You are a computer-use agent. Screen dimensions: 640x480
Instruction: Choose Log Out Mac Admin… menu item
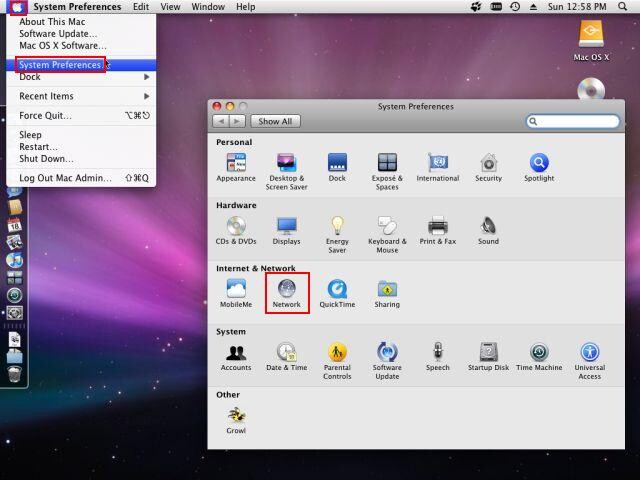coord(81,178)
